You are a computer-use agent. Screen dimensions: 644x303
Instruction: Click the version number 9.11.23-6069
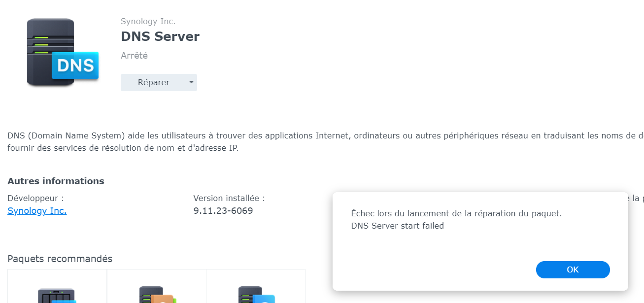[x=223, y=211]
